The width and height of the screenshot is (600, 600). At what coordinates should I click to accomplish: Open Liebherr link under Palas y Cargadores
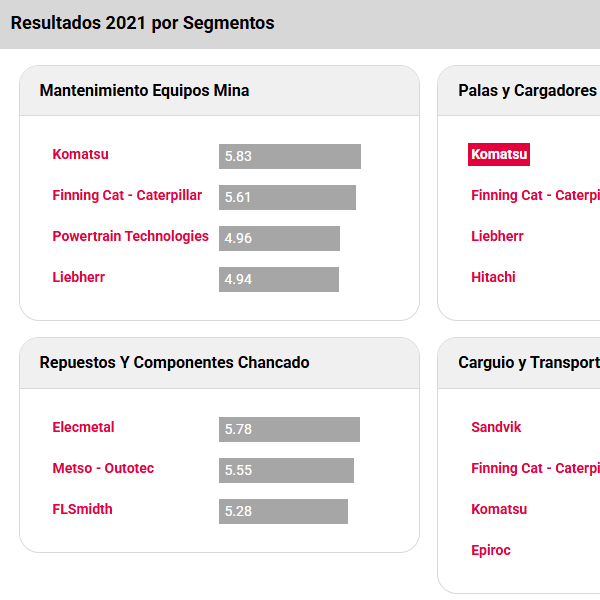tap(497, 237)
